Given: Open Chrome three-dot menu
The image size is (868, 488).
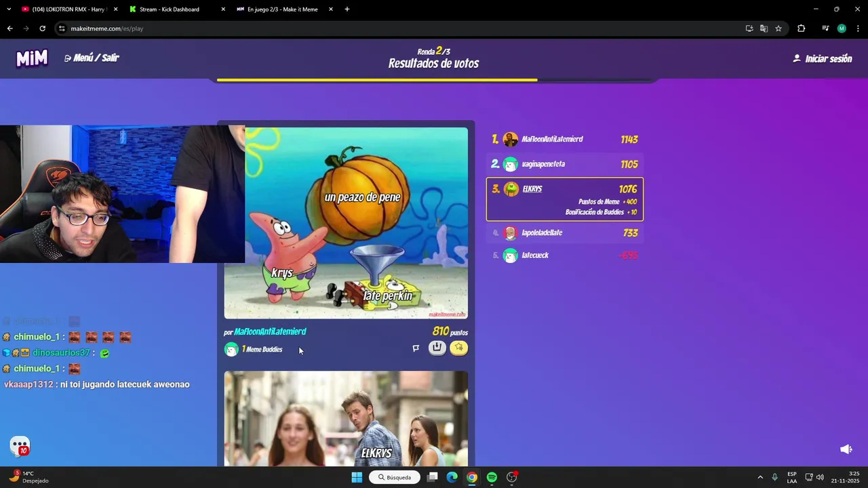Looking at the screenshot, I should click(859, 28).
